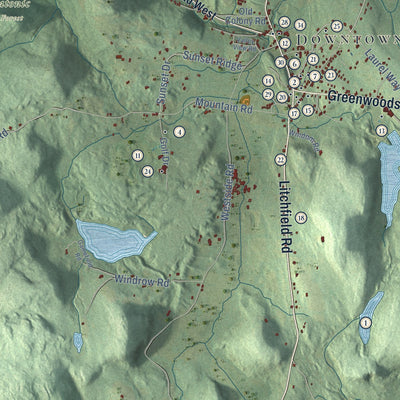The height and width of the screenshot is (400, 400).
Task: Click map marker number 7
Action: [315, 76]
